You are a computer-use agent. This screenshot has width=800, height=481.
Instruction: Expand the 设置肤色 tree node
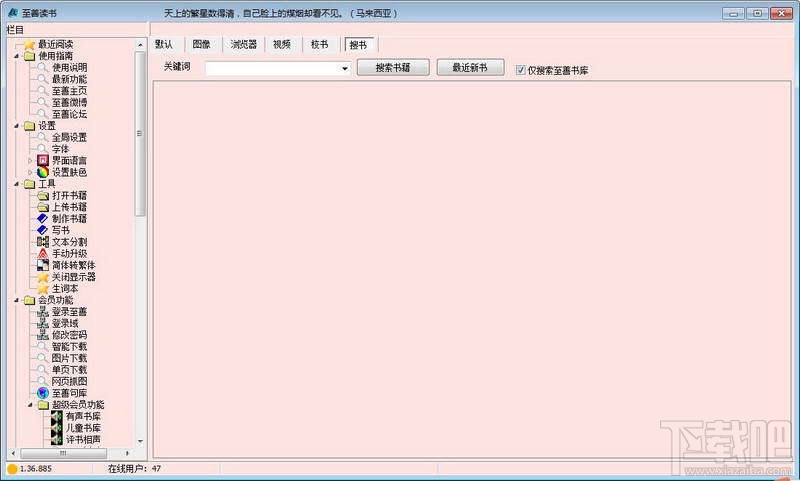pos(30,172)
